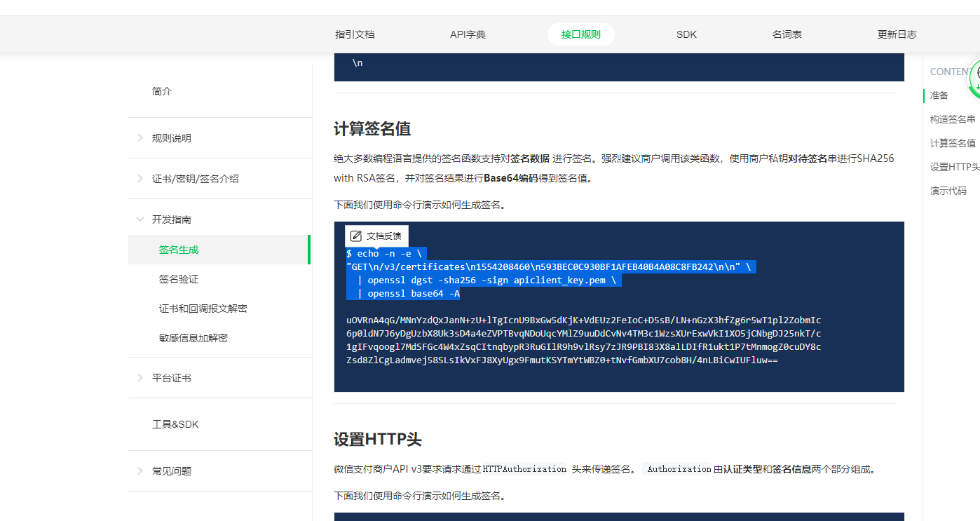Click the '$ echo -n -e \' code line
The height and width of the screenshot is (521, 980).
pyautogui.click(x=384, y=254)
